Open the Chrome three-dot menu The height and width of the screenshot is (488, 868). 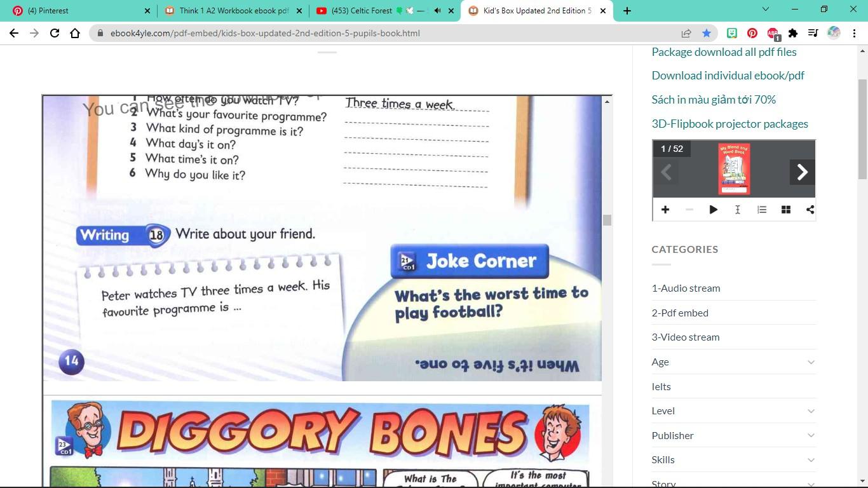coord(854,33)
